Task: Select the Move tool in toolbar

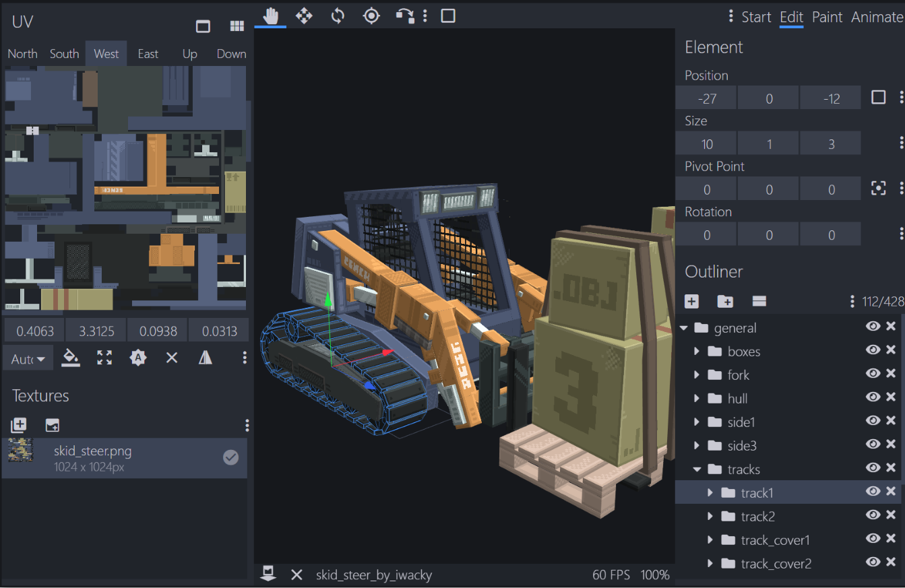Action: coord(304,15)
